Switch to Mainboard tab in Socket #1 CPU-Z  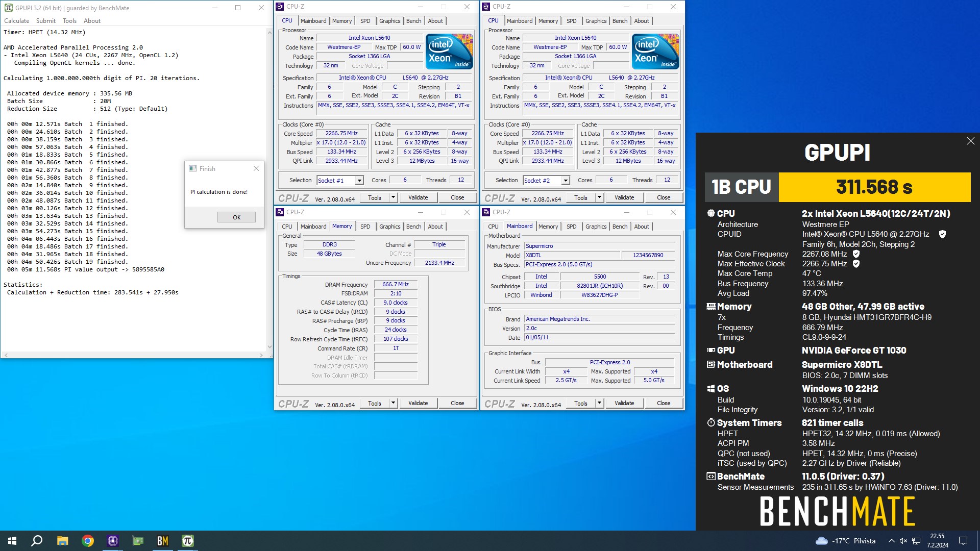pyautogui.click(x=313, y=21)
